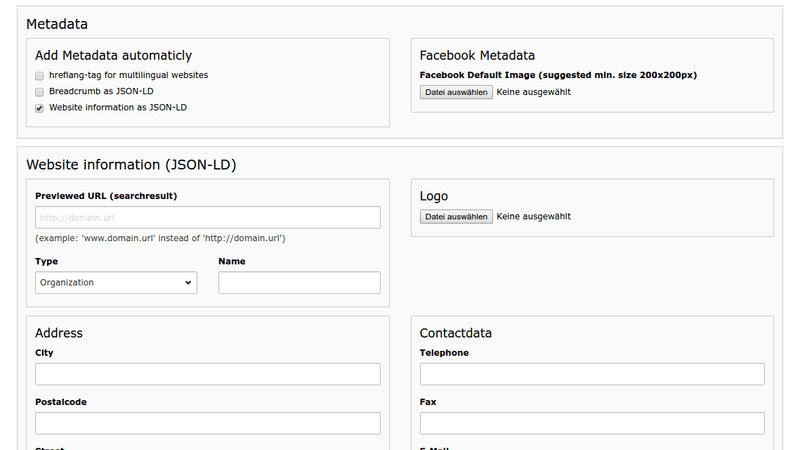Image resolution: width=800 pixels, height=450 pixels.
Task: Click 'Keine ausgewählt' text beside the Logo button
Action: tap(534, 216)
